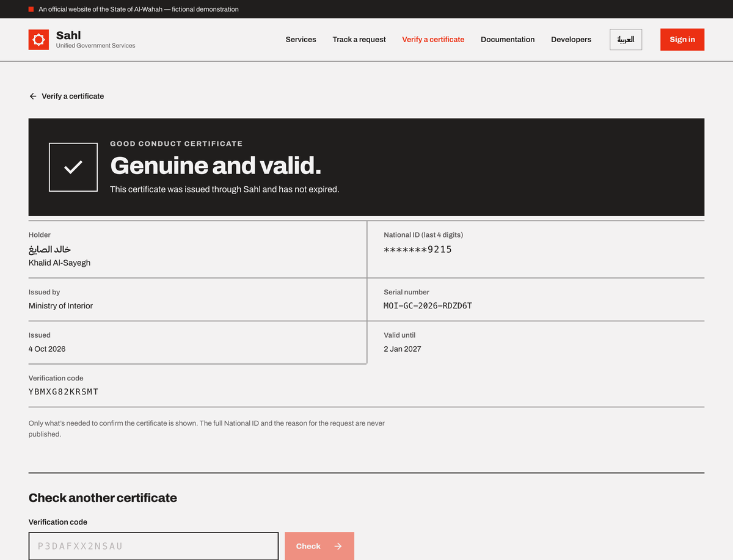The width and height of the screenshot is (733, 560).
Task: Go to Track a request
Action: (x=359, y=40)
